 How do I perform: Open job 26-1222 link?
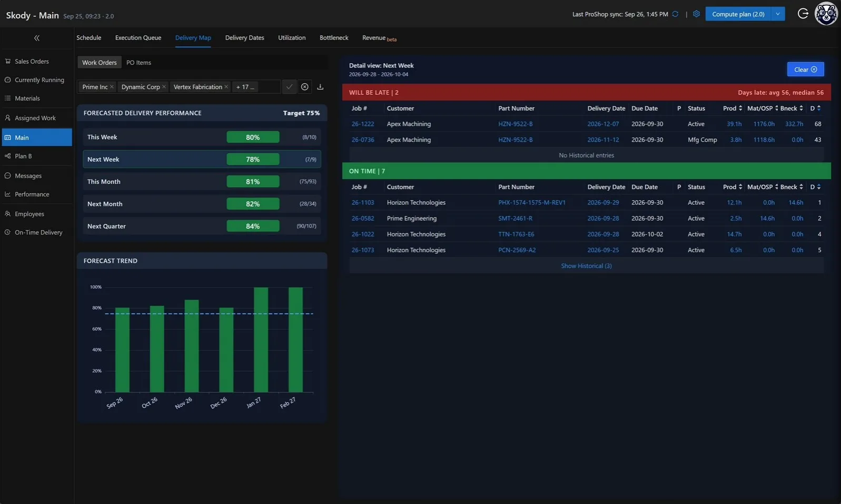tap(363, 124)
